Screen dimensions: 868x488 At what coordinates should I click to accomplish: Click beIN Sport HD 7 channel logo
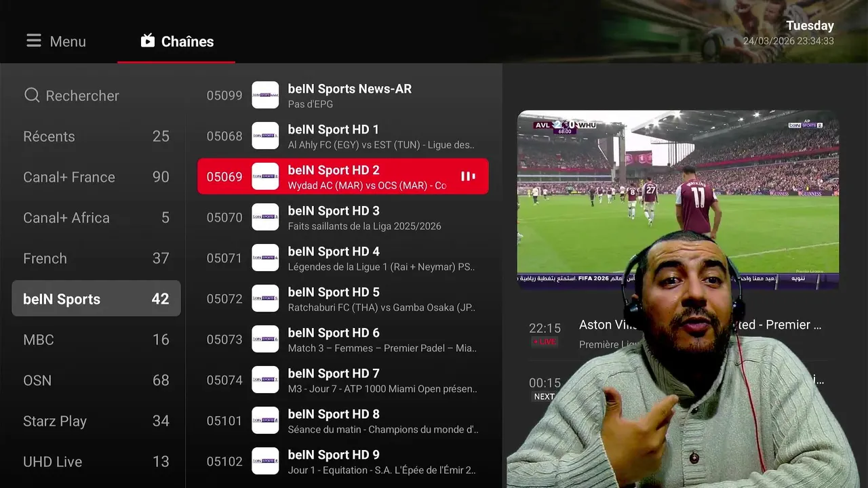265,380
